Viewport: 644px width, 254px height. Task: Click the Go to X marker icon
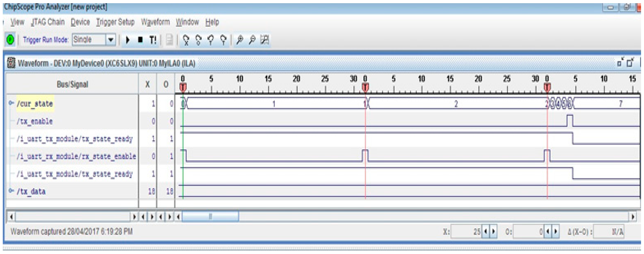pos(186,40)
